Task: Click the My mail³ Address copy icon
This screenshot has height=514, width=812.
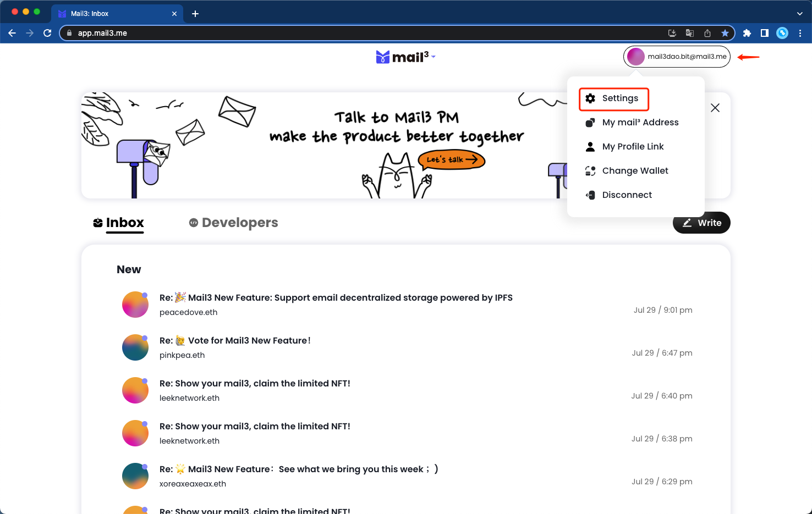Action: (590, 123)
